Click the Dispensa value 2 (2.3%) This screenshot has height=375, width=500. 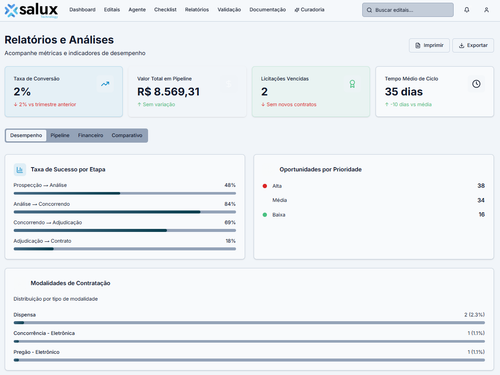pos(475,315)
